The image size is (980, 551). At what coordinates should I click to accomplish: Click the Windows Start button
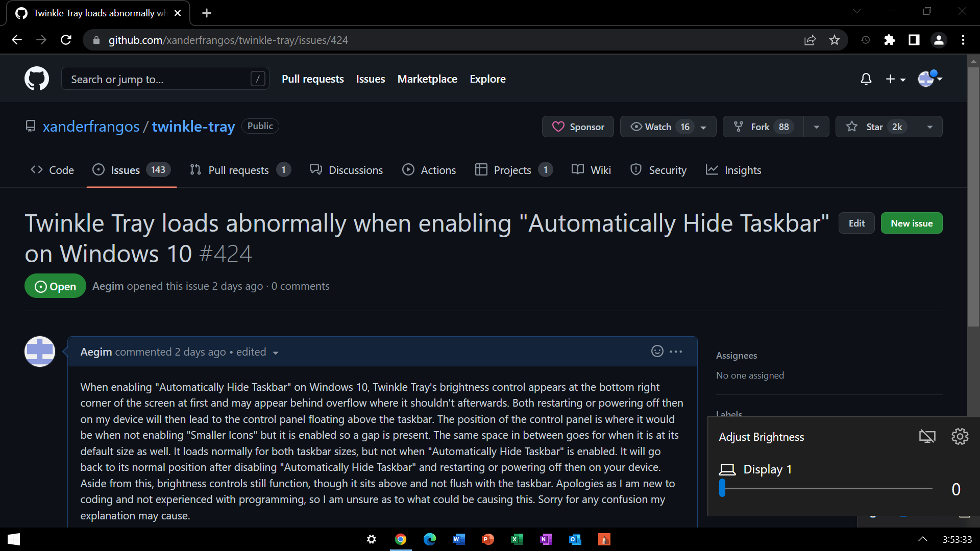[13, 539]
